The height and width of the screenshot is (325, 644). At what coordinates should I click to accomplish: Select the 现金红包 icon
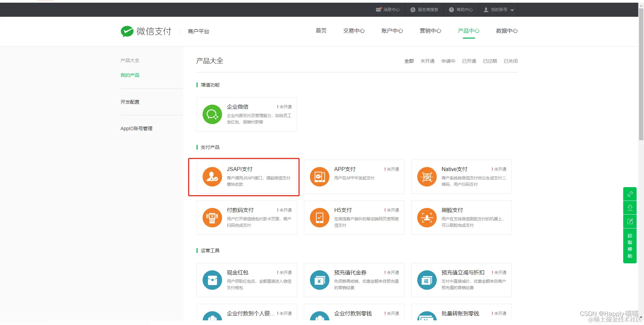(212, 280)
